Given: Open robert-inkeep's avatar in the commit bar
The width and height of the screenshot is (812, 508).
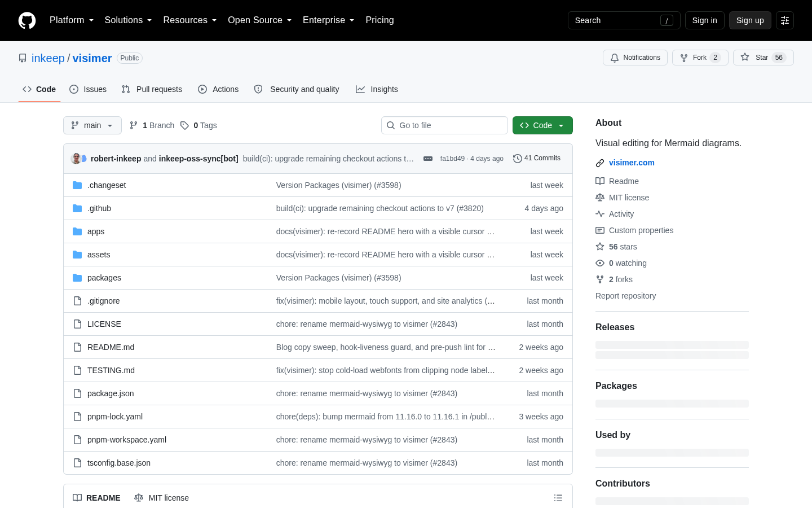Looking at the screenshot, I should pyautogui.click(x=76, y=159).
